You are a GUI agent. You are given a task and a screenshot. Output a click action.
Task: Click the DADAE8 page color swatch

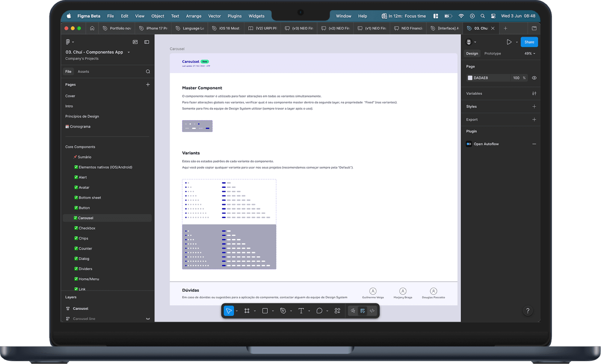coord(470,78)
